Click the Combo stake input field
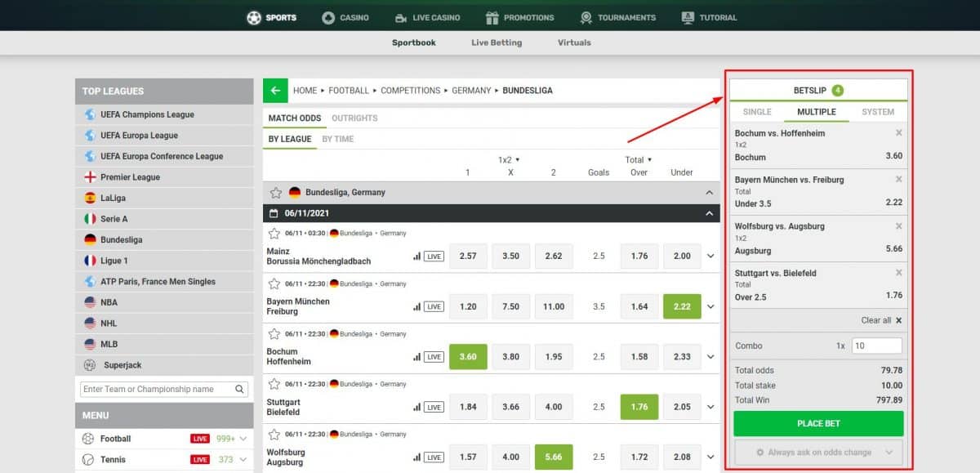 coord(877,346)
